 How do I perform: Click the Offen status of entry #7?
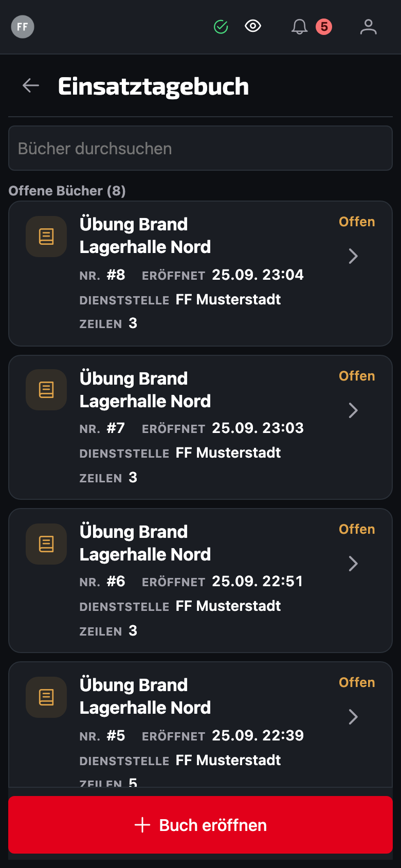[357, 376]
